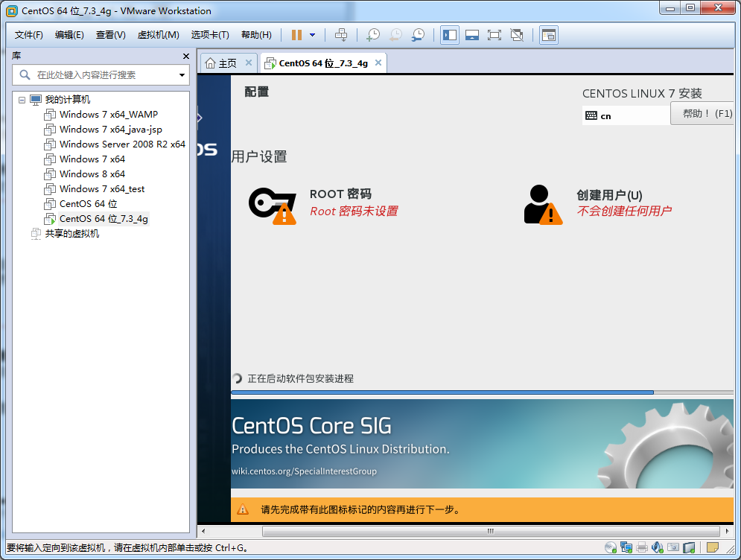Select the plain Windows 7 x64 virtual machine
The height and width of the screenshot is (560, 741).
click(92, 159)
